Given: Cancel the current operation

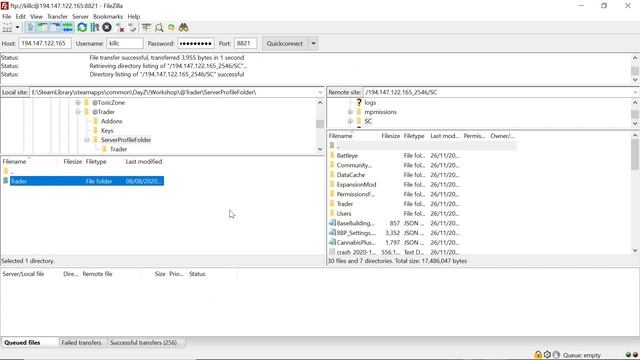Looking at the screenshot, I should [x=107, y=27].
